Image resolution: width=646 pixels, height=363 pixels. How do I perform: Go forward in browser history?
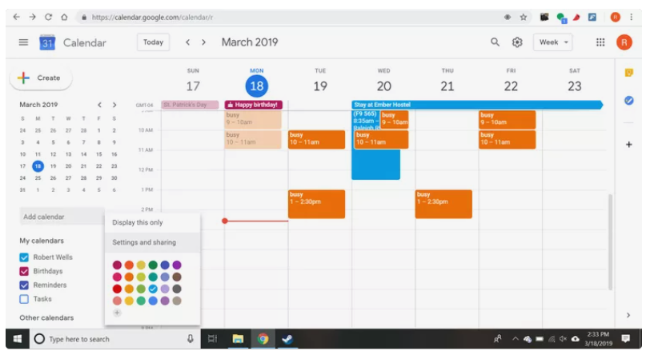click(33, 17)
